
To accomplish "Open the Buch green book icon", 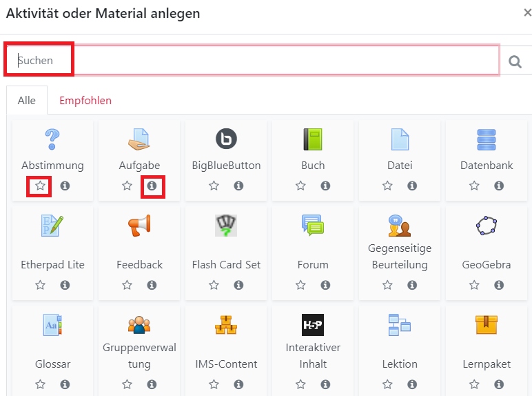I will (x=313, y=139).
